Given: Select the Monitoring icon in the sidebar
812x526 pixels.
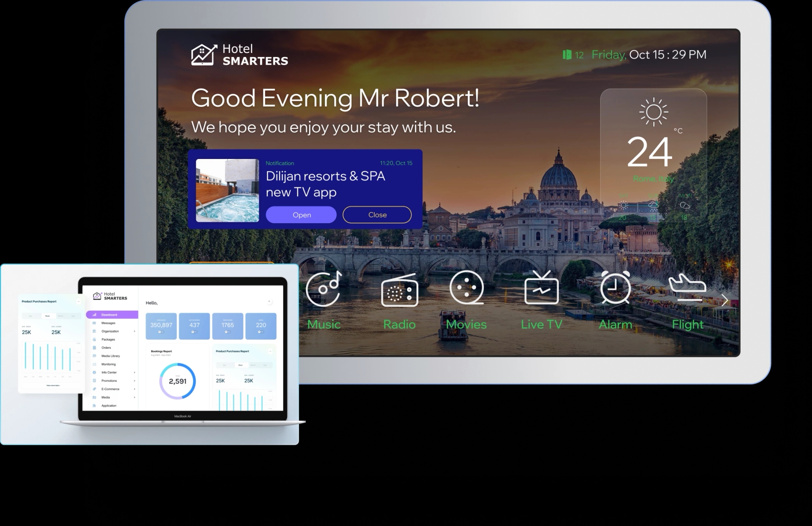Looking at the screenshot, I should [x=95, y=364].
